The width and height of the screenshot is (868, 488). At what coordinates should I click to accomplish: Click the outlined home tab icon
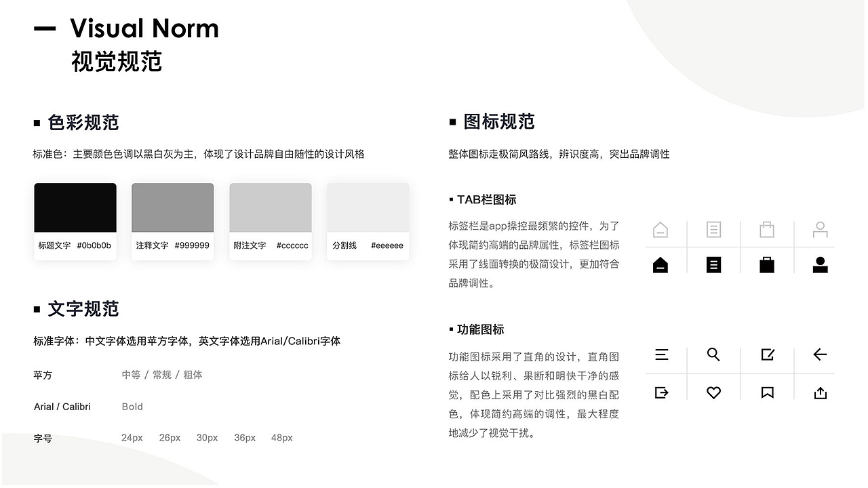pyautogui.click(x=660, y=230)
